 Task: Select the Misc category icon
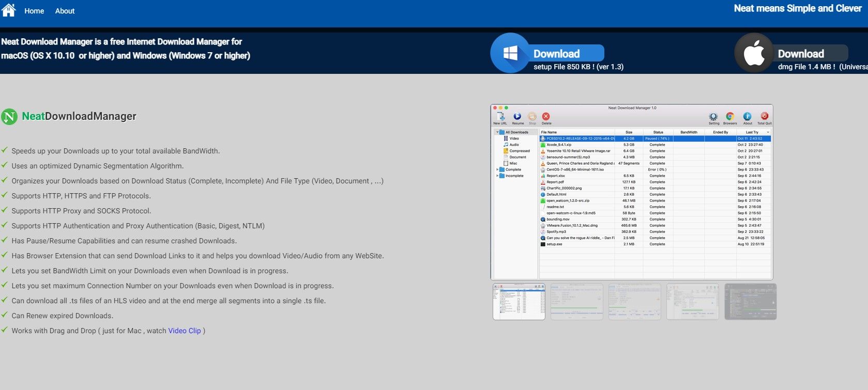(x=506, y=163)
